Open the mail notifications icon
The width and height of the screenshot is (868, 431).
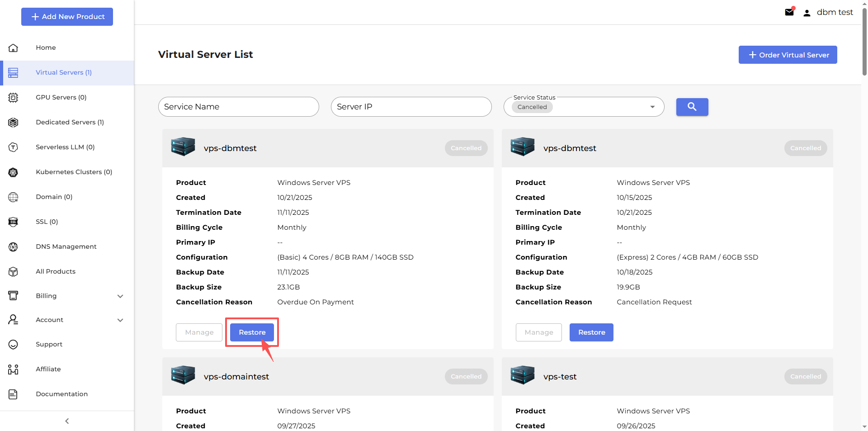(x=789, y=12)
